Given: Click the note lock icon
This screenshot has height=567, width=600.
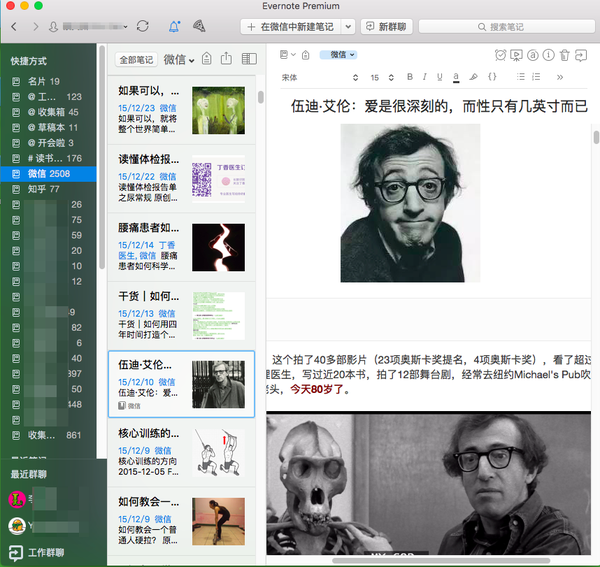Looking at the screenshot, I should tap(305, 55).
